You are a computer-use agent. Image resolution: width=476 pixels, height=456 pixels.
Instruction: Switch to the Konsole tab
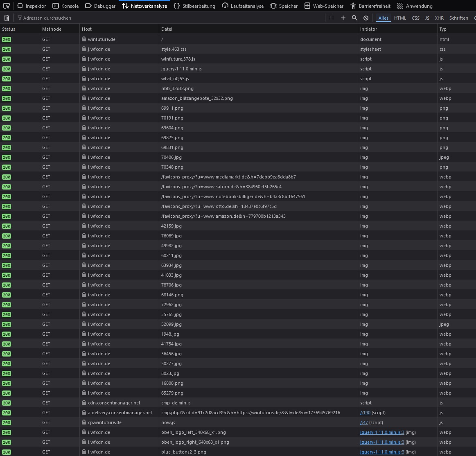(x=65, y=6)
